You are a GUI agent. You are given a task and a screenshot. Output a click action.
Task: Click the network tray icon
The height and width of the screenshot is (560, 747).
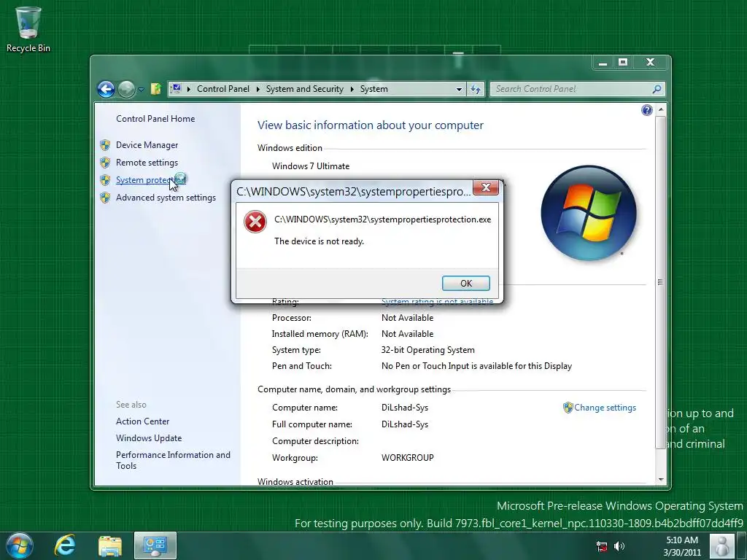pyautogui.click(x=602, y=547)
